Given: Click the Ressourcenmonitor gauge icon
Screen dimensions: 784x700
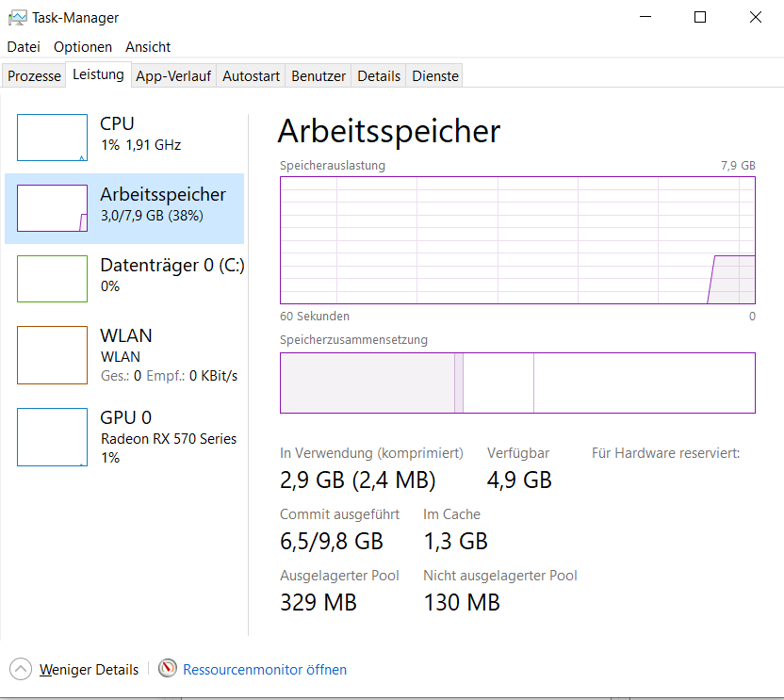Looking at the screenshot, I should 168,669.
